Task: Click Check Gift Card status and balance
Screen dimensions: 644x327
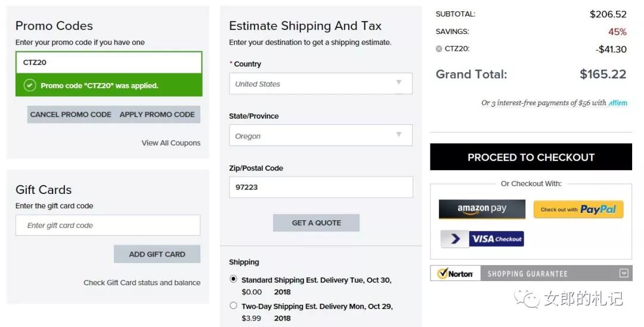Action: click(142, 282)
